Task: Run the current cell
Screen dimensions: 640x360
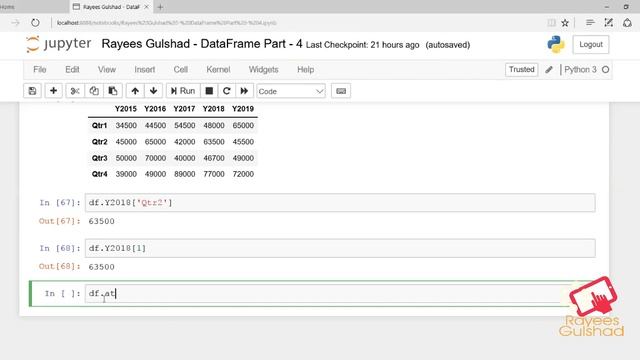Action: [183, 91]
